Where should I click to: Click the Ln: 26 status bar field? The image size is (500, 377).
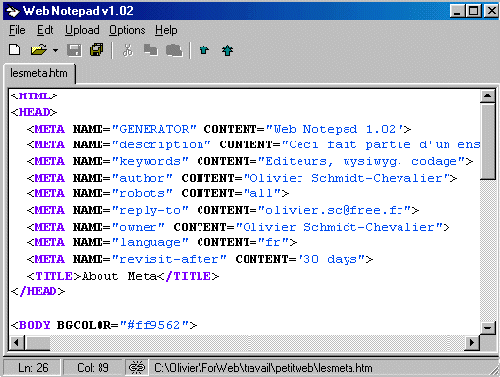pos(33,368)
